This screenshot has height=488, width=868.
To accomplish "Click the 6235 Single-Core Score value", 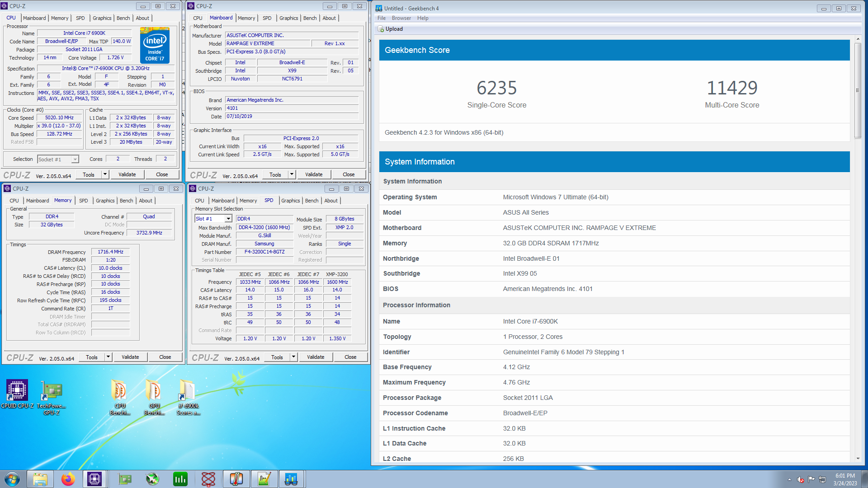I will pos(496,88).
